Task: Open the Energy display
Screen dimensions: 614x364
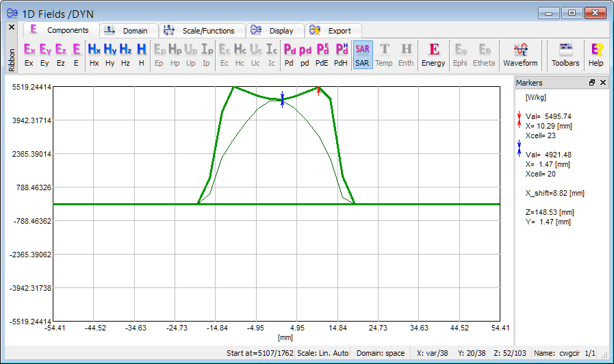Action: [x=433, y=54]
